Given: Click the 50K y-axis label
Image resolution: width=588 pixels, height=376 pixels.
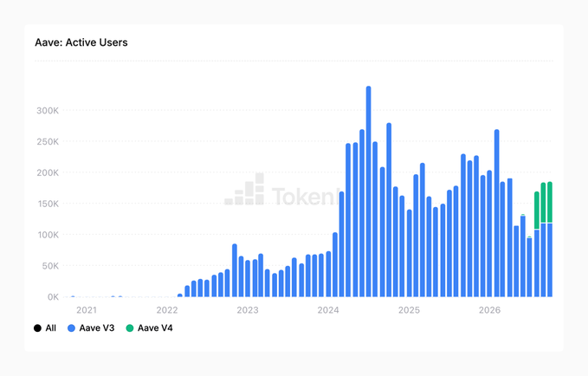Looking at the screenshot, I should [x=50, y=266].
